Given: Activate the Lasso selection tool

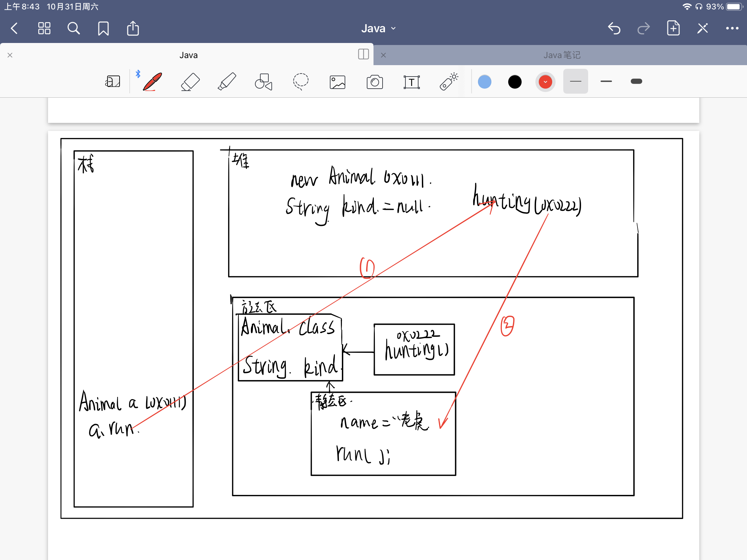Looking at the screenshot, I should coord(300,82).
